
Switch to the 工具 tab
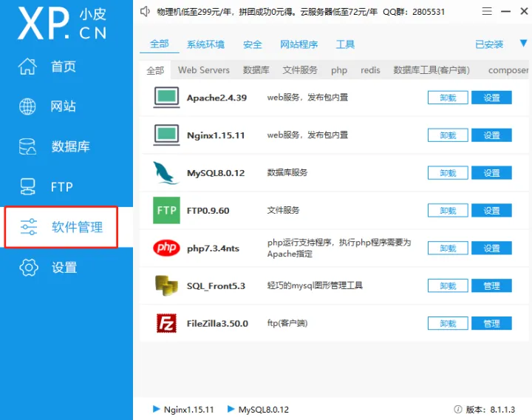point(345,44)
